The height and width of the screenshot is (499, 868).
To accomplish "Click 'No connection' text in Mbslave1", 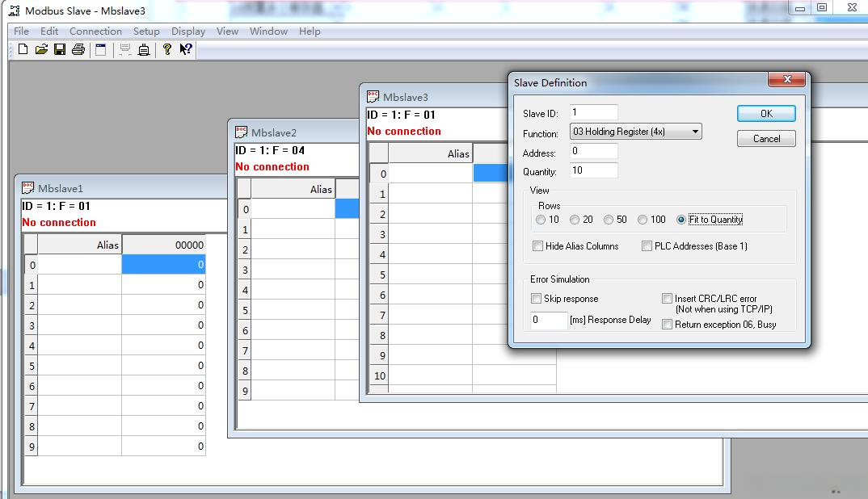I will [x=59, y=222].
